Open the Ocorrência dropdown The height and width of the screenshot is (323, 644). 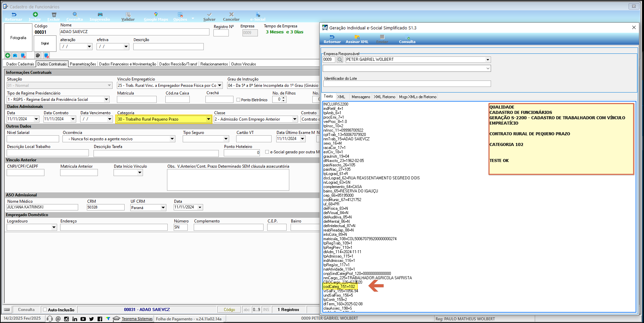tap(172, 139)
